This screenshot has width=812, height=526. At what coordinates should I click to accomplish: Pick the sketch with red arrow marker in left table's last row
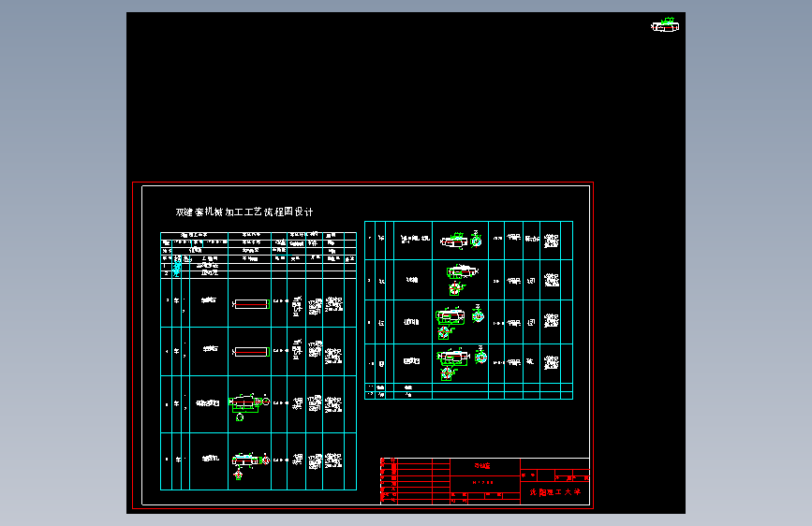click(251, 466)
